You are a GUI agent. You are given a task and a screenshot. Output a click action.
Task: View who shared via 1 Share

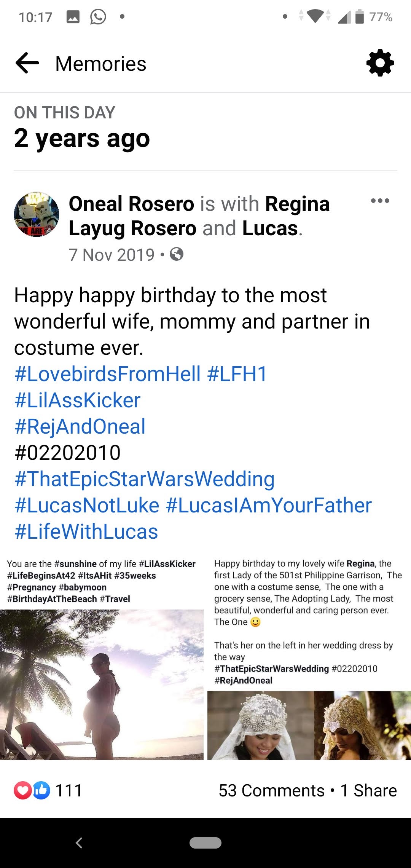click(368, 791)
